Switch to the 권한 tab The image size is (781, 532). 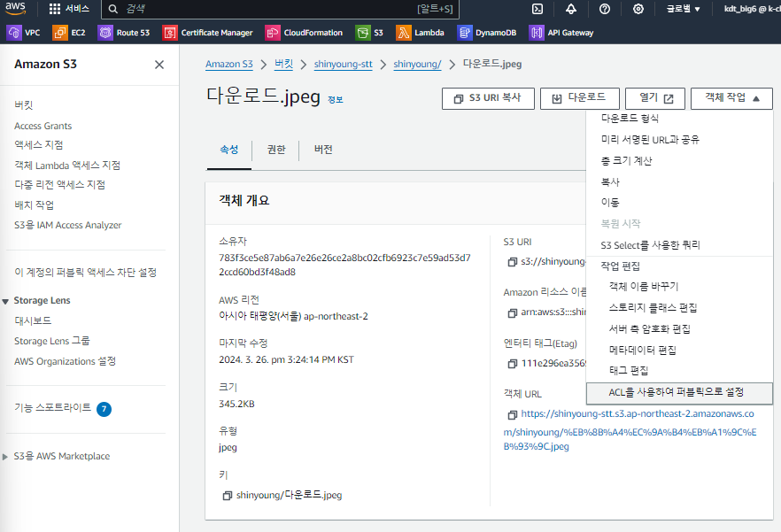(276, 150)
